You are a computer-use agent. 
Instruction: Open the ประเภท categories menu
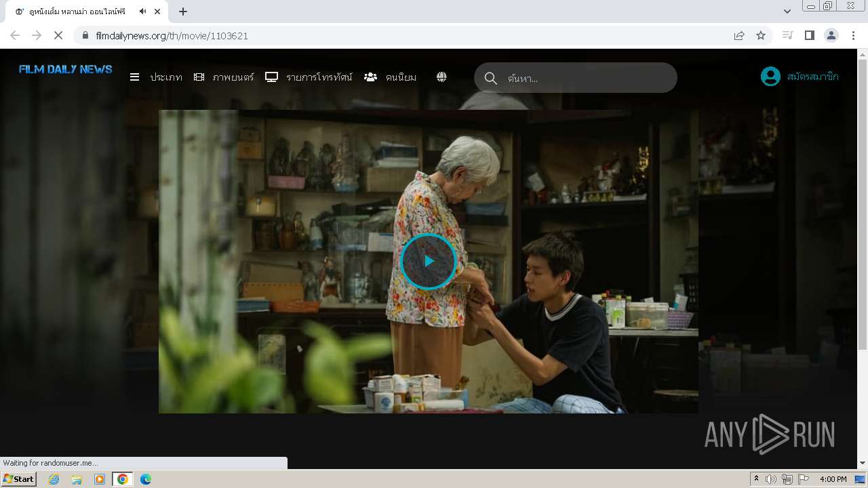166,77
